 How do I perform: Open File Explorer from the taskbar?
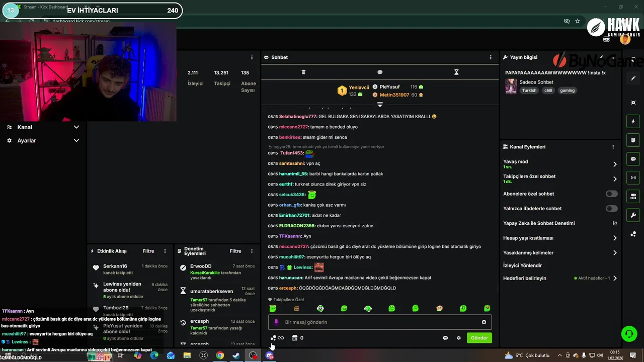pos(187,355)
